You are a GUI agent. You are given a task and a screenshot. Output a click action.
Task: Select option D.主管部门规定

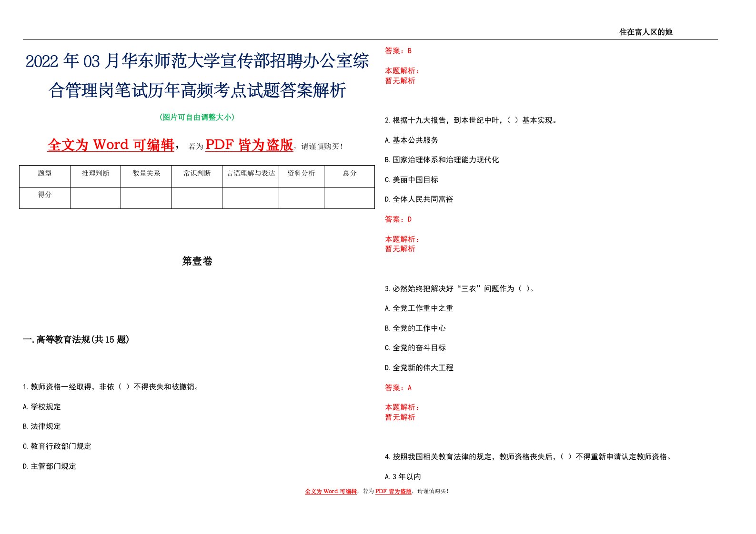50,466
